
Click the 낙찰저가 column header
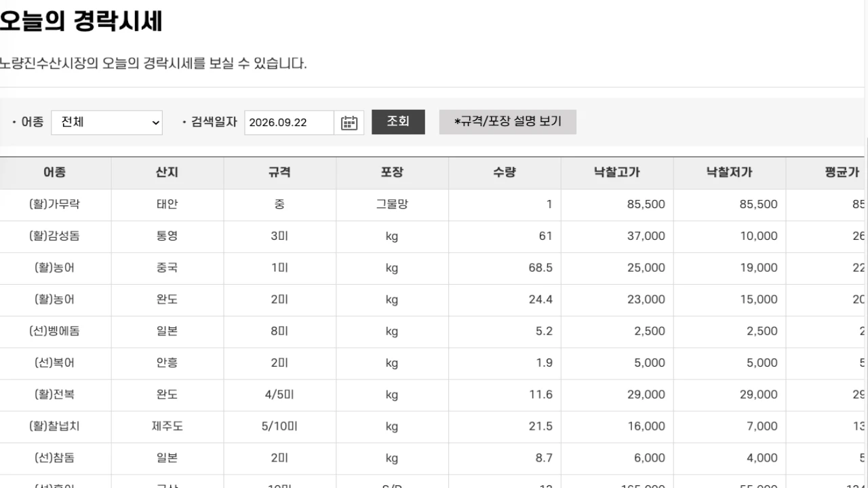[x=730, y=173]
